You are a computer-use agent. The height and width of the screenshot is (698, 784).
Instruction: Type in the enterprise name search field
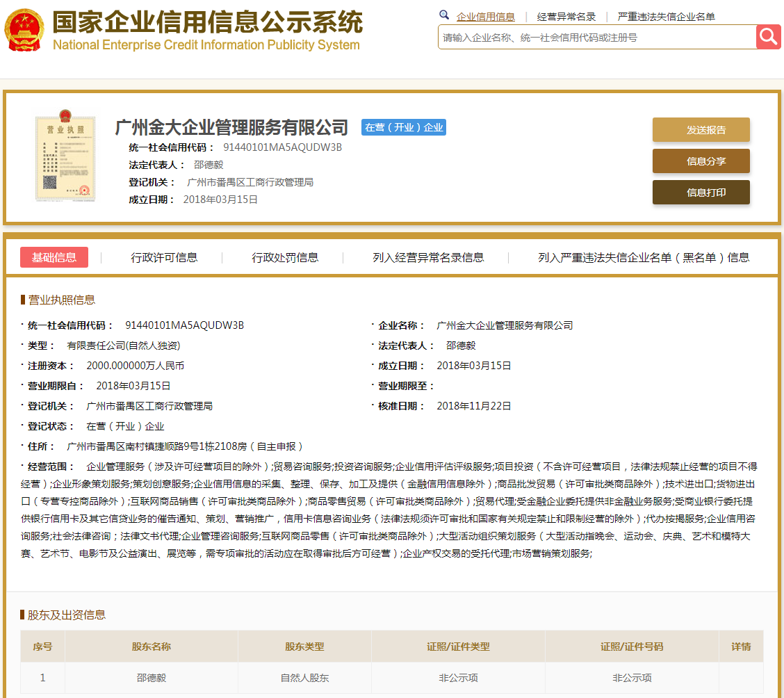click(596, 38)
